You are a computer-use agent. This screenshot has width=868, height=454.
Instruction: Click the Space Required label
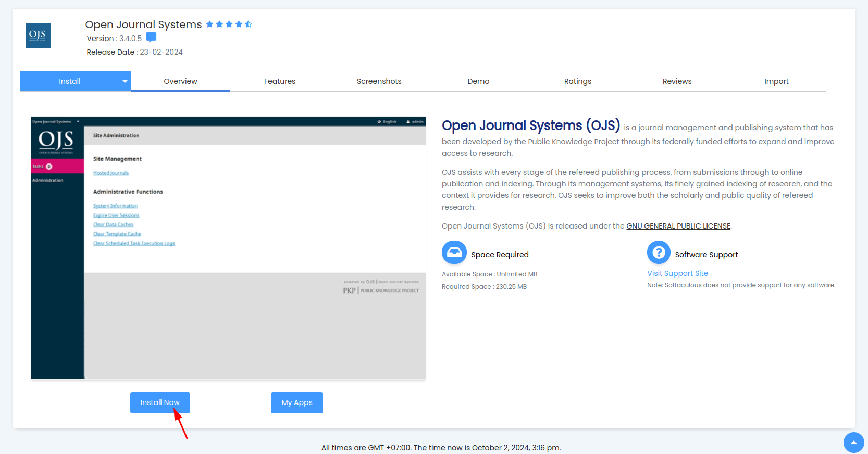coord(500,255)
